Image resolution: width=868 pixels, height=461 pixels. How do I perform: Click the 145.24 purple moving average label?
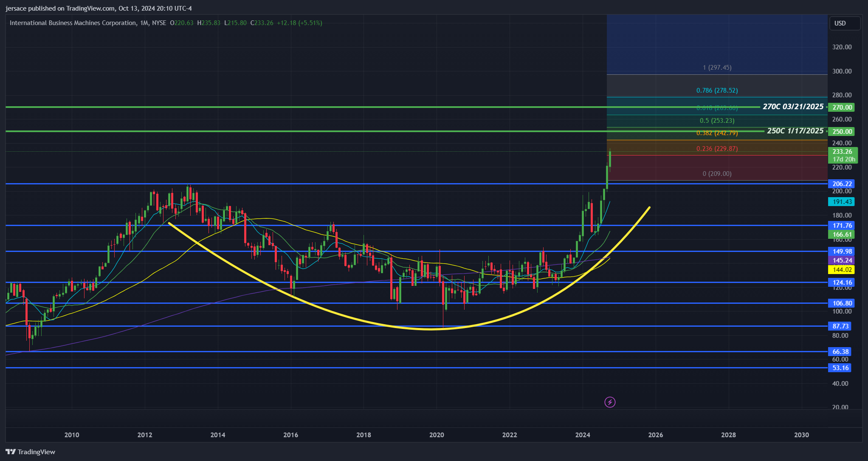(x=842, y=260)
